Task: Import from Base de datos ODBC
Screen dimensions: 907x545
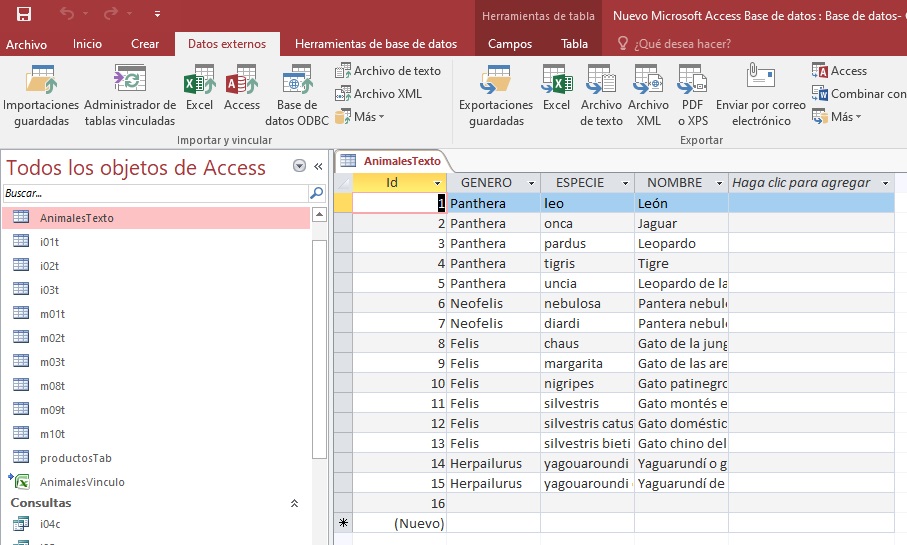Action: click(x=297, y=96)
